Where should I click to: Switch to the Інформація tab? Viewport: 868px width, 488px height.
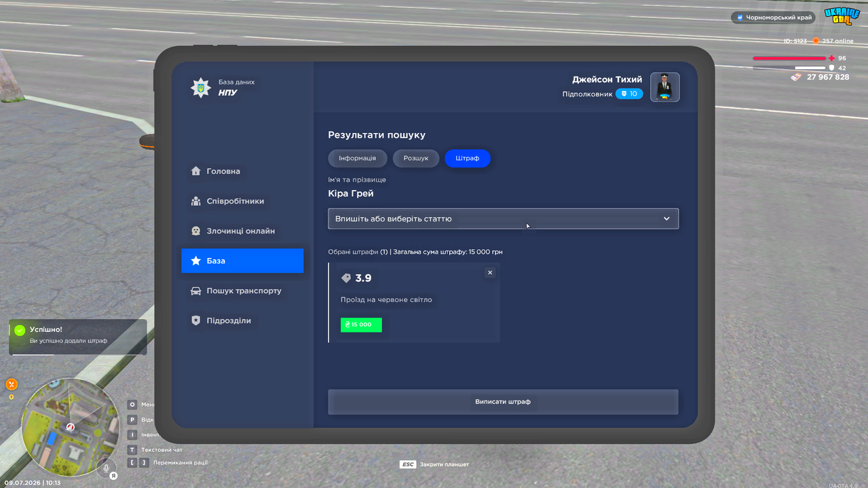click(358, 158)
